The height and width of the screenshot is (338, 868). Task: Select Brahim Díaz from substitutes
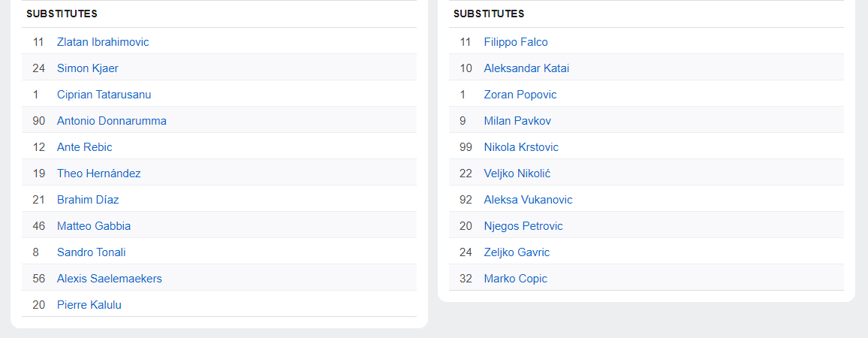click(88, 200)
